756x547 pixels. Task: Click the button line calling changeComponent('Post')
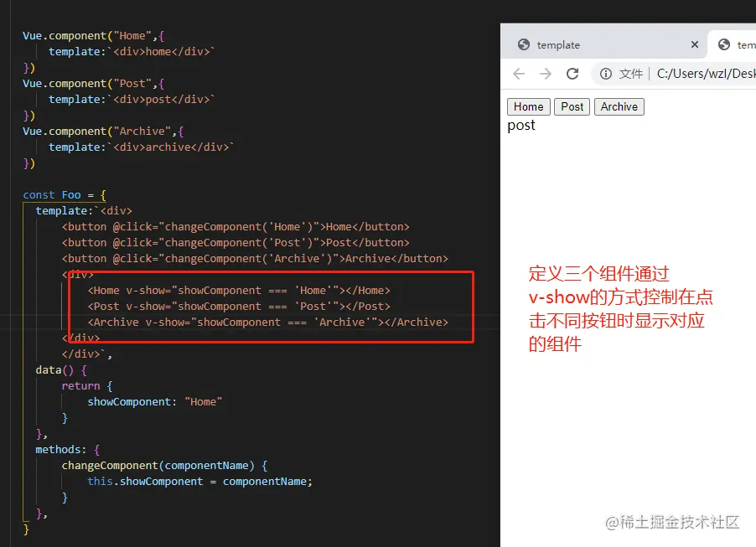tap(236, 242)
